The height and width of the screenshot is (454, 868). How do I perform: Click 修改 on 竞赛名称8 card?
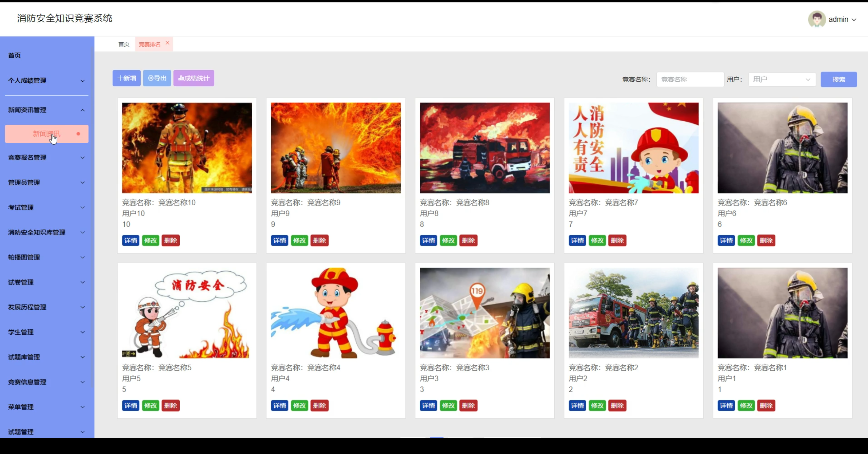click(448, 241)
